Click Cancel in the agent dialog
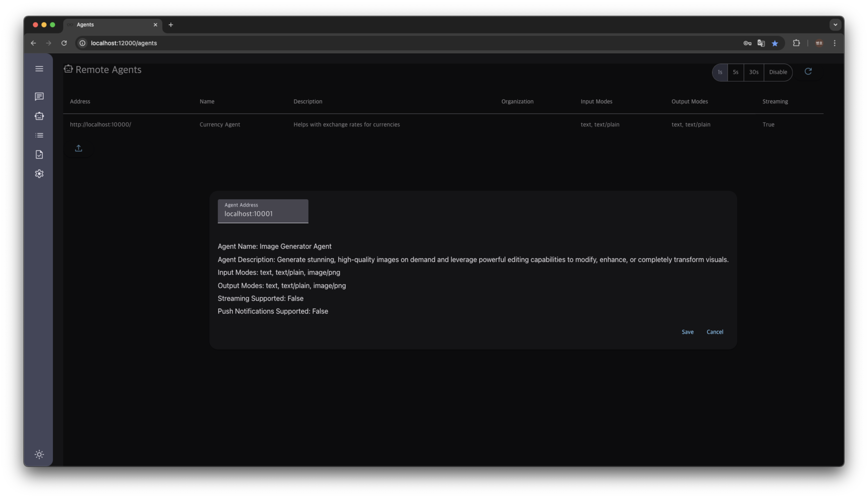868x498 pixels. tap(715, 332)
